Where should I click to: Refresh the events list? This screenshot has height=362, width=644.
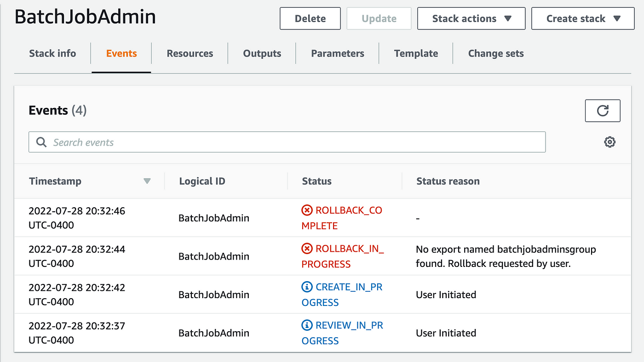tap(603, 111)
